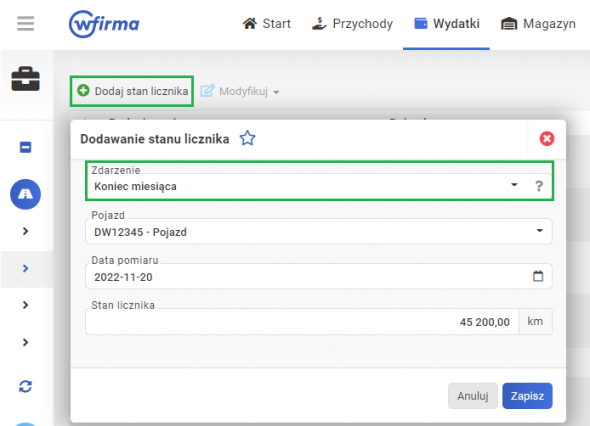Expand the highlighted blue sidebar chevron
Viewport: 590px width, 426px height.
[26, 268]
